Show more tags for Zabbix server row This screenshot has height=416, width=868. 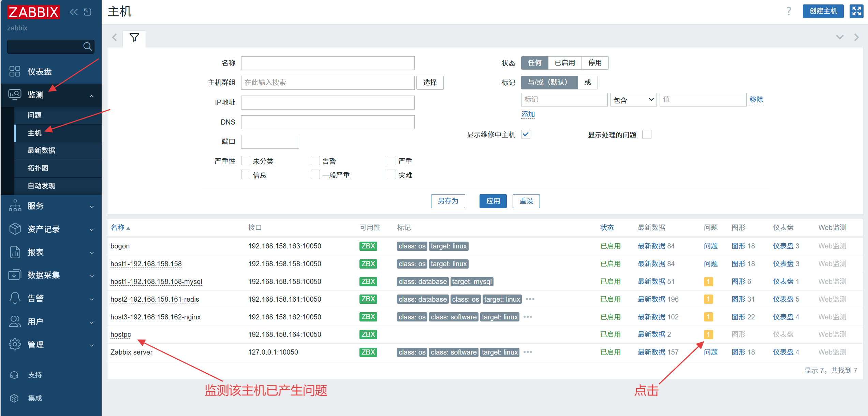coord(528,352)
